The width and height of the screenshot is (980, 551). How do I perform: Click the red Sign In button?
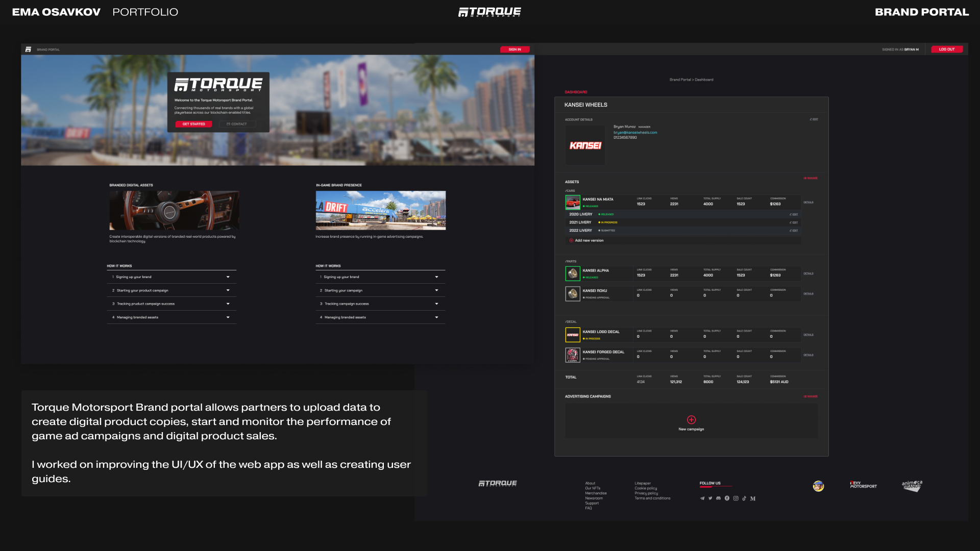514,49
